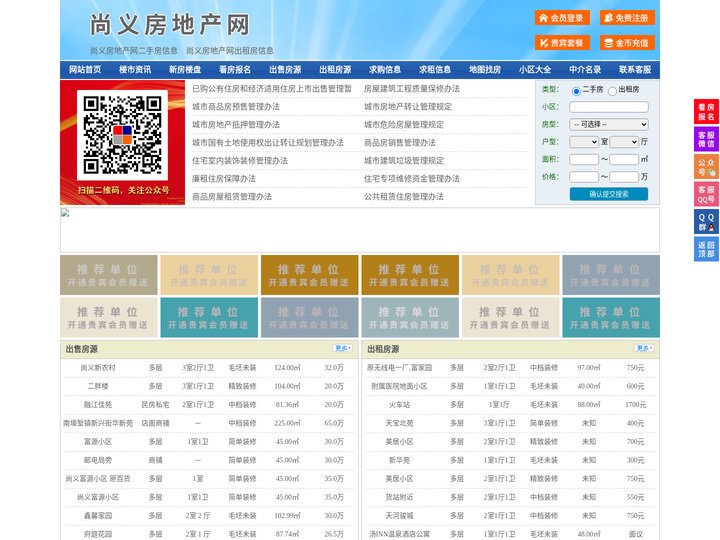Open the 融江佳苑 sale listing
Screen dimensions: 720x540
tap(98, 405)
